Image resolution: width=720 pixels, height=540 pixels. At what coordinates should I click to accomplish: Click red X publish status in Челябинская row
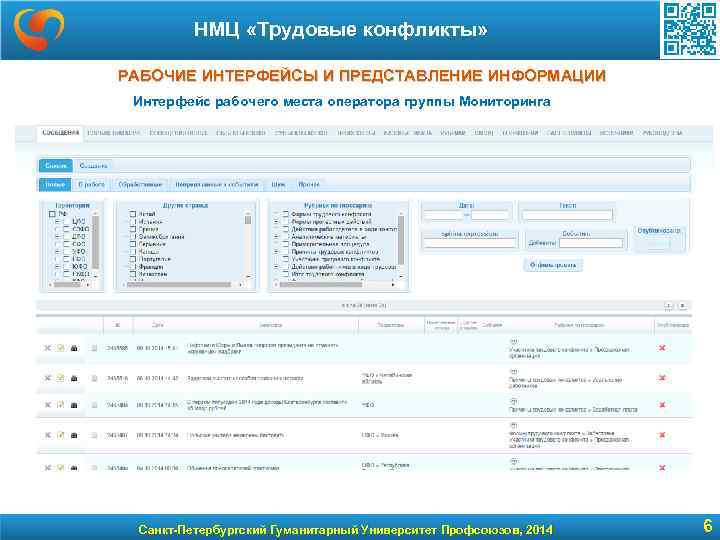[x=662, y=378]
